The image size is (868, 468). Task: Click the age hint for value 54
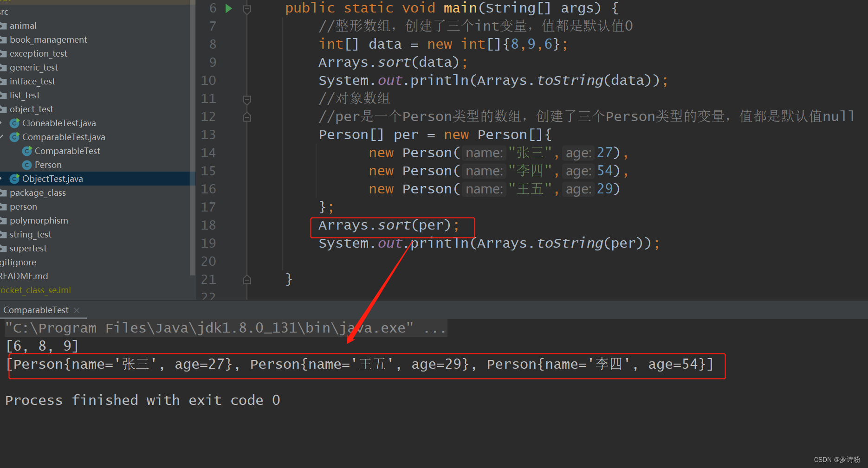pos(578,171)
